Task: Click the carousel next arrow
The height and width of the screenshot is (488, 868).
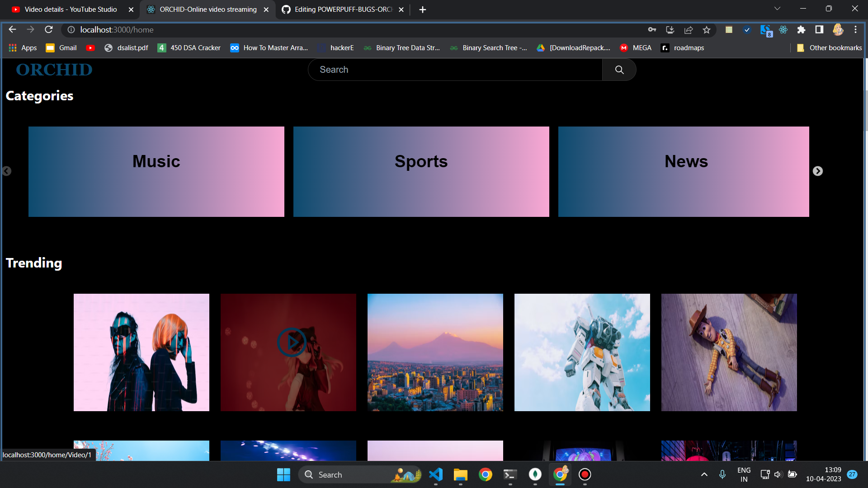Action: [817, 171]
